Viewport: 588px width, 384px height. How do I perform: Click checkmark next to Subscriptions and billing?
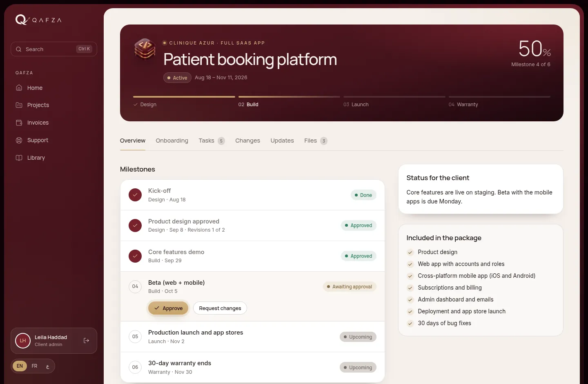pos(410,288)
